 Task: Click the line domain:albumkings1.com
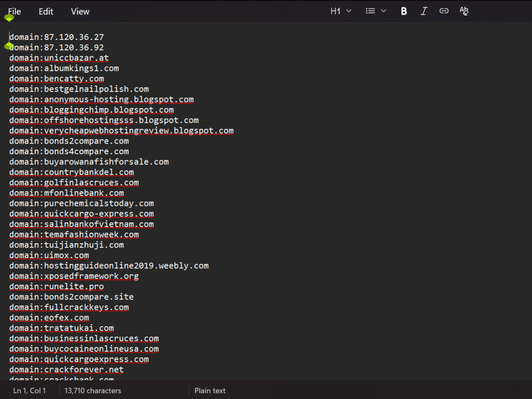pos(64,68)
